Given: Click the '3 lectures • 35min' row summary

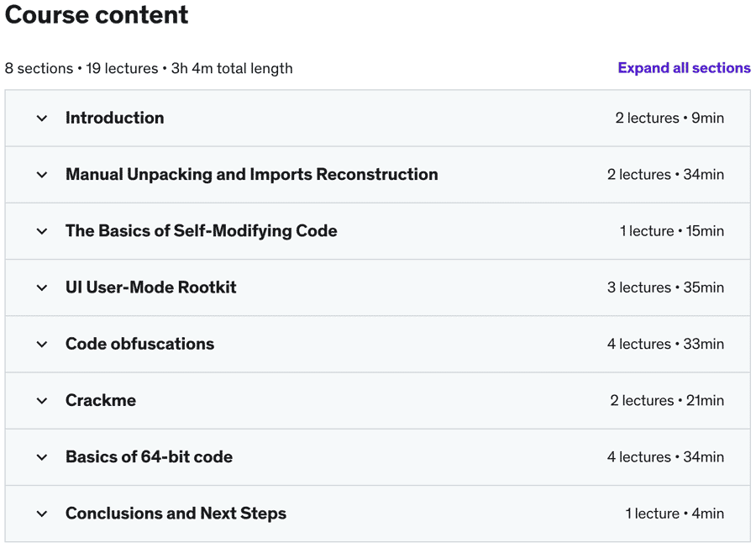Looking at the screenshot, I should [665, 287].
